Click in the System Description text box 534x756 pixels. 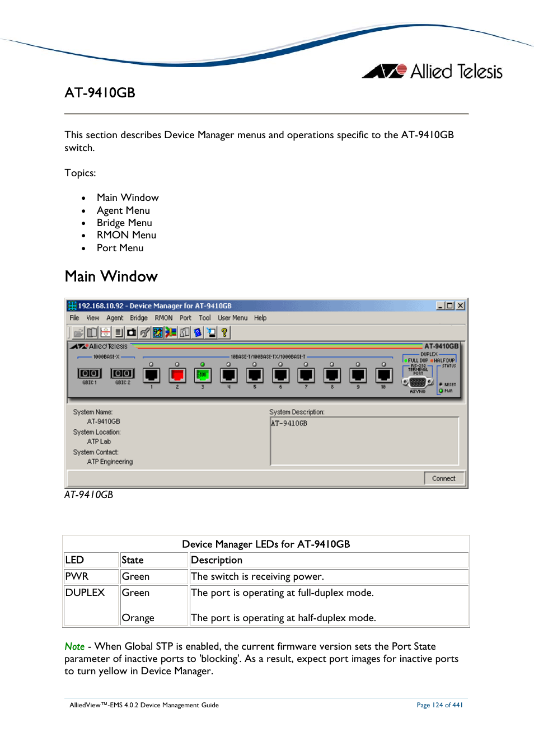pos(364,441)
